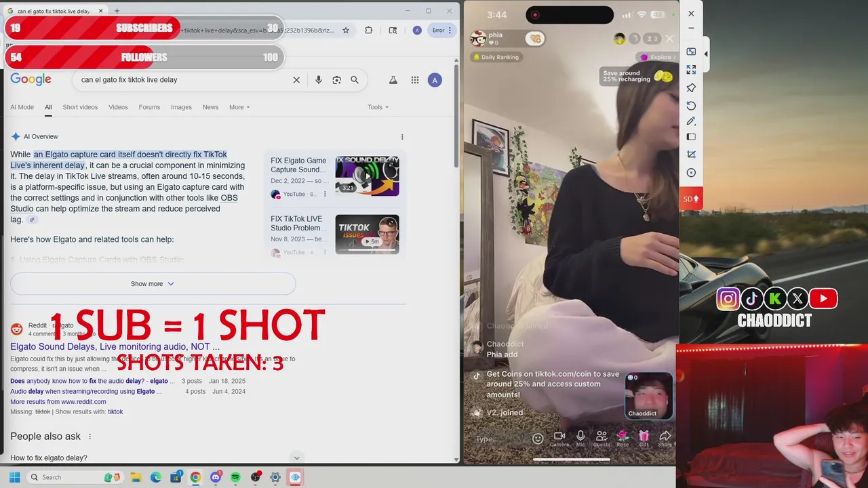Click the Google search query field

coord(183,80)
